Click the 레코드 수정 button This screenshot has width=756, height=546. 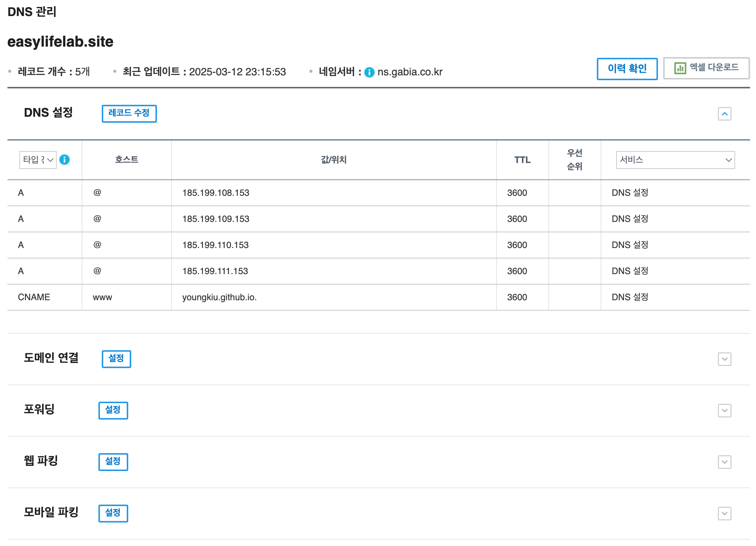pyautogui.click(x=129, y=113)
